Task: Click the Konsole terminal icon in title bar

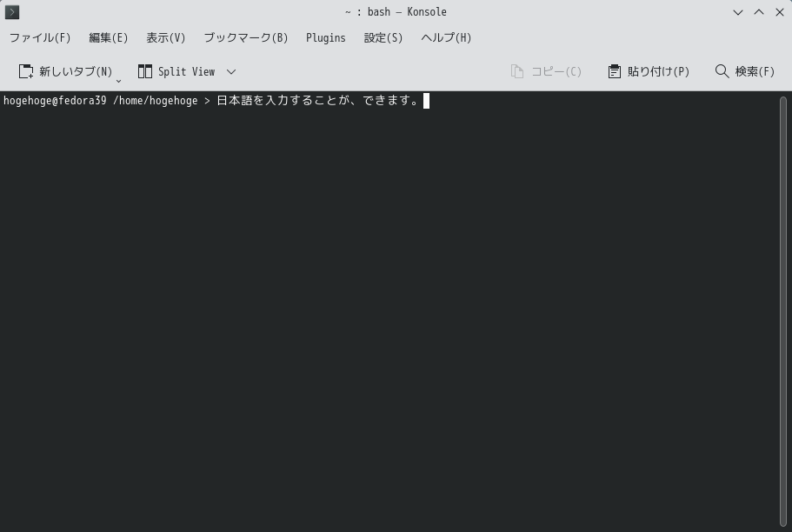Action: point(12,12)
